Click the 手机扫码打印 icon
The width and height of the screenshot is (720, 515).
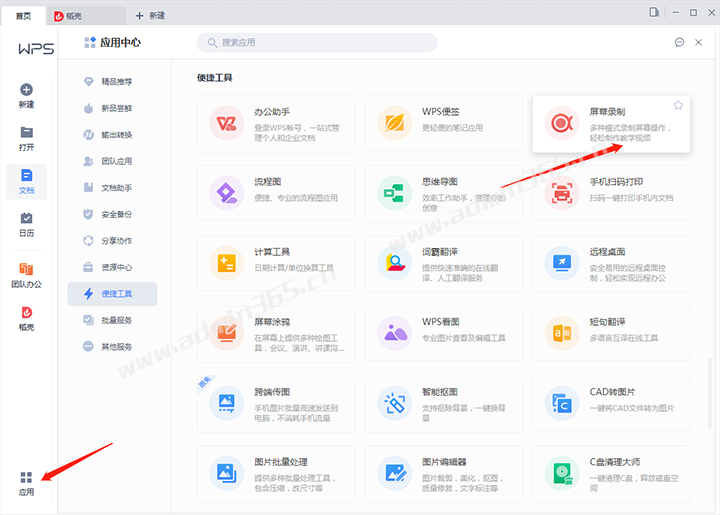point(562,193)
